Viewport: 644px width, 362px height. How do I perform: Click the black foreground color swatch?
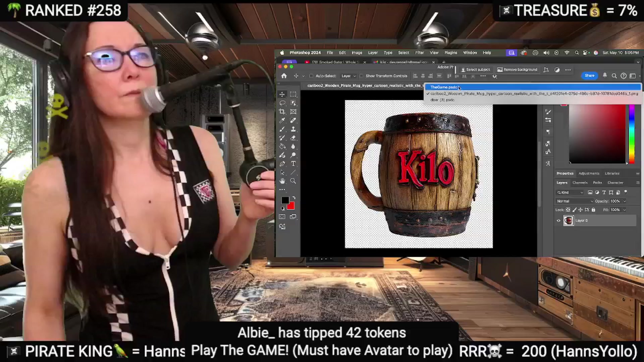[x=285, y=200]
